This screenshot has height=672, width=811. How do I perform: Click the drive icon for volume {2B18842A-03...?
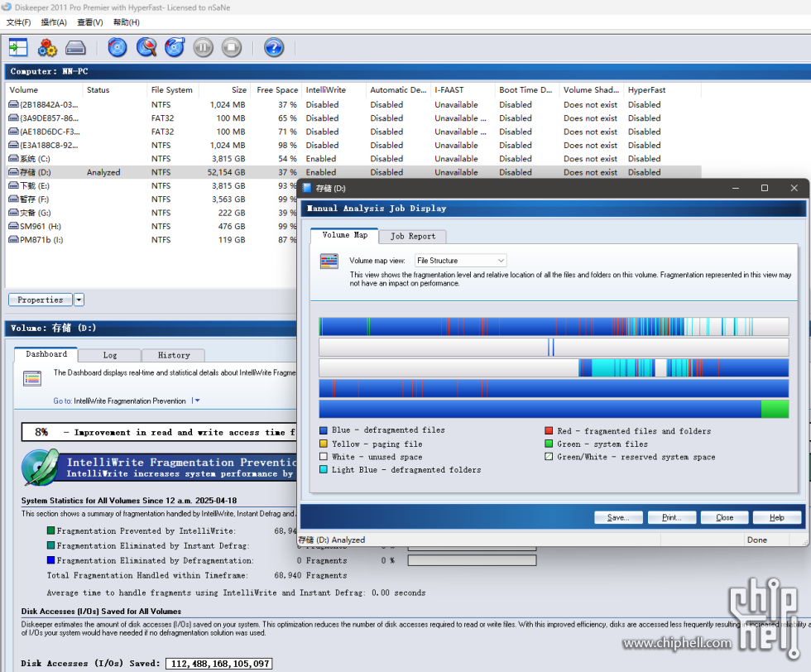click(14, 104)
